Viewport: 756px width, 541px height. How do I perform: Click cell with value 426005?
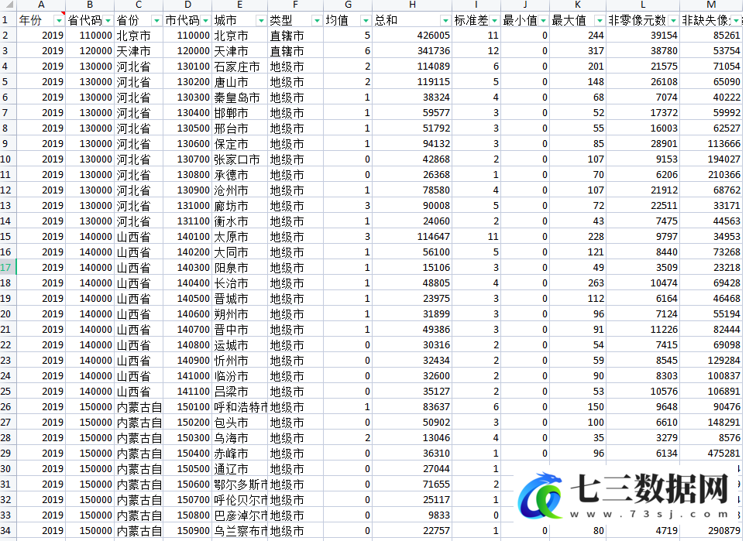point(412,36)
